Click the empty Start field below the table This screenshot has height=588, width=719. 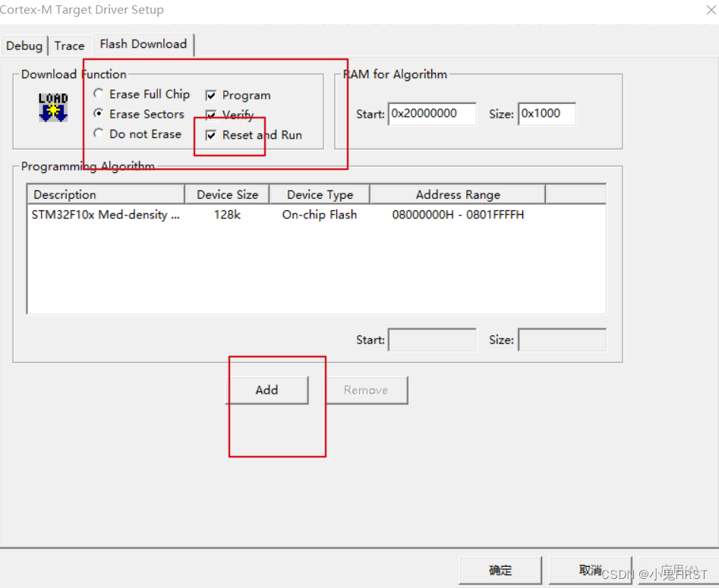(432, 339)
